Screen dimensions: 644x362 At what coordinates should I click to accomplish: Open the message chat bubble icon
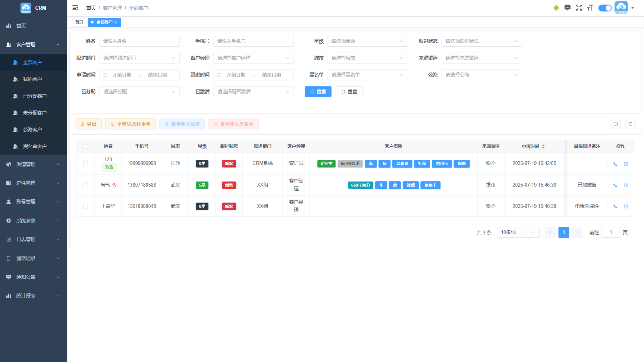pos(567,8)
